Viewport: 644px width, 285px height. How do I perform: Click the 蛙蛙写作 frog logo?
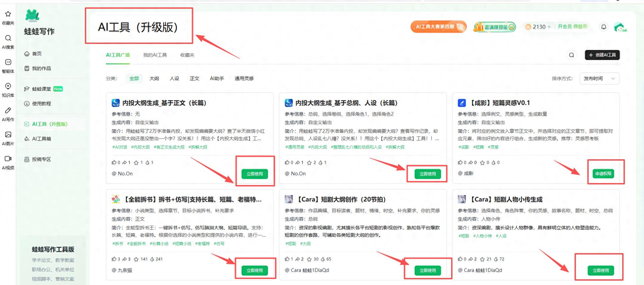point(32,15)
